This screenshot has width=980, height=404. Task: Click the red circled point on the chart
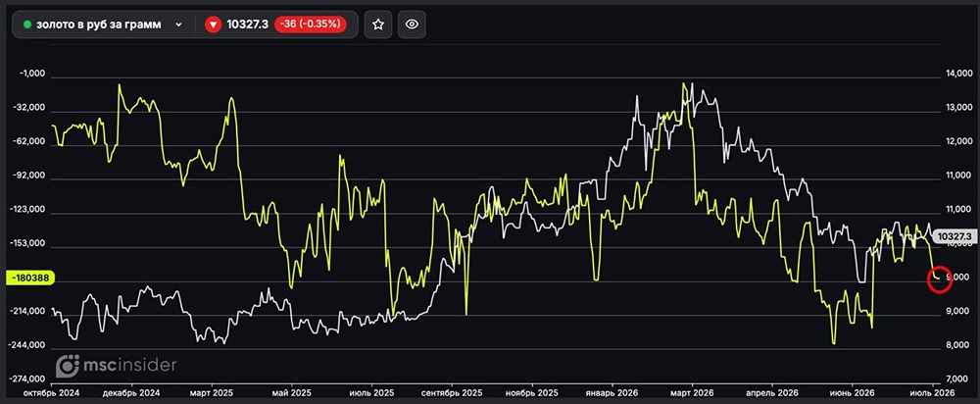940,279
